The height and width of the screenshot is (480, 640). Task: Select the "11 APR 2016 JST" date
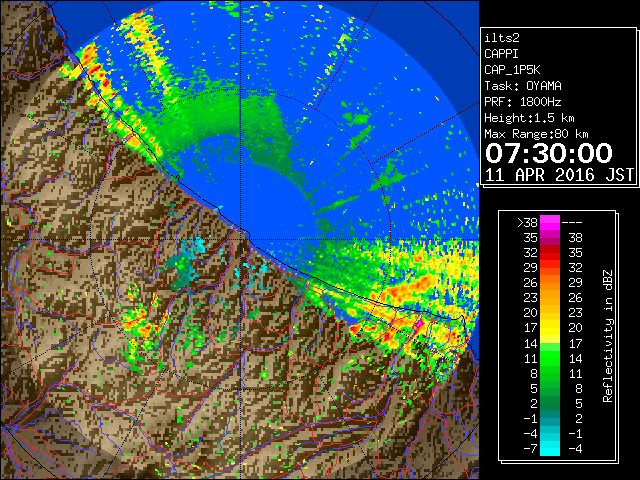coord(559,175)
